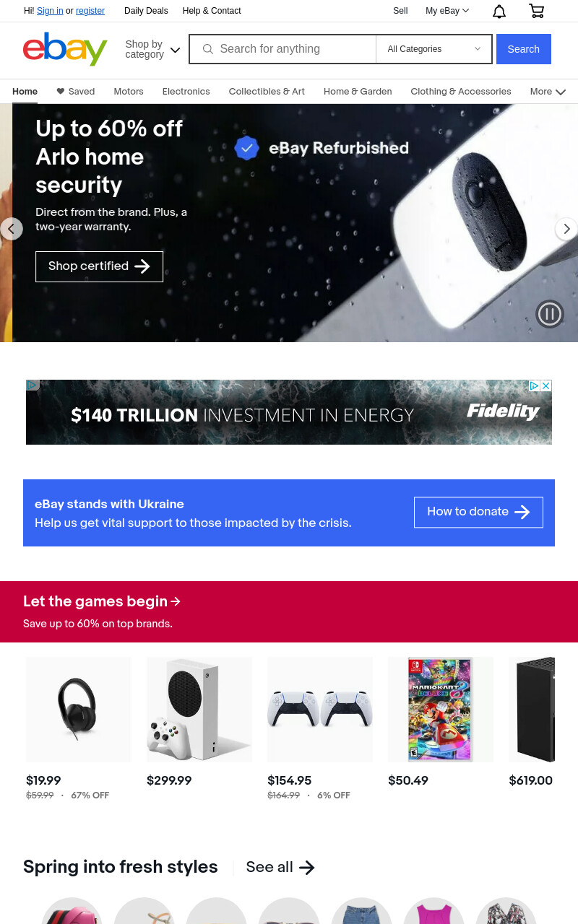Click the How to donate button
Viewport: 578px width, 924px height.
[478, 512]
